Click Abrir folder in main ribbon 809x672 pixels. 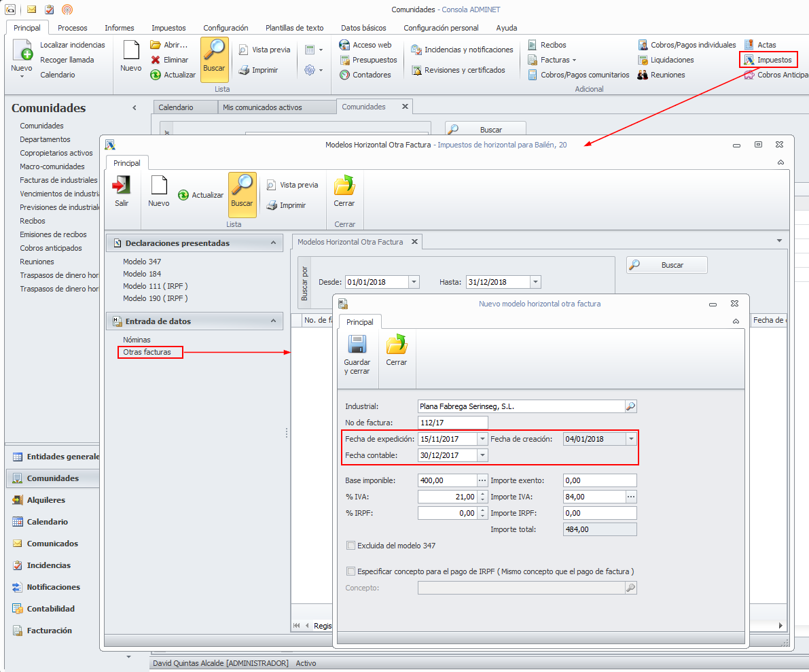tap(156, 45)
